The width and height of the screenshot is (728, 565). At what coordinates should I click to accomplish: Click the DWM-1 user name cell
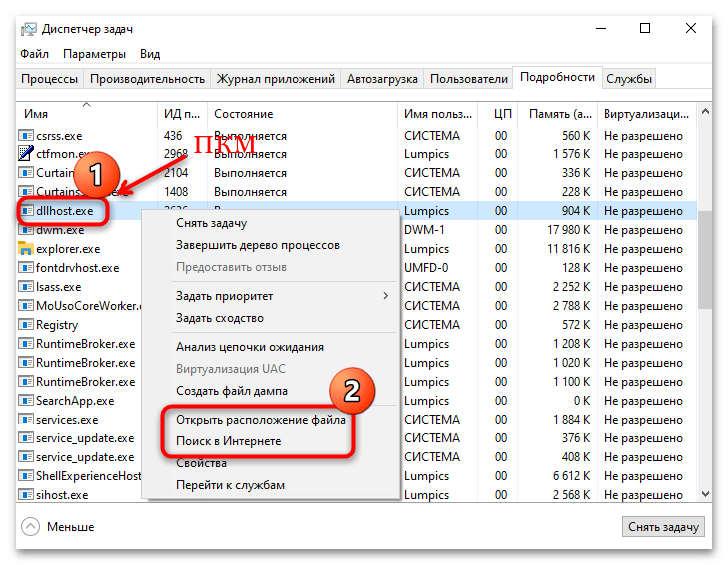click(x=424, y=230)
